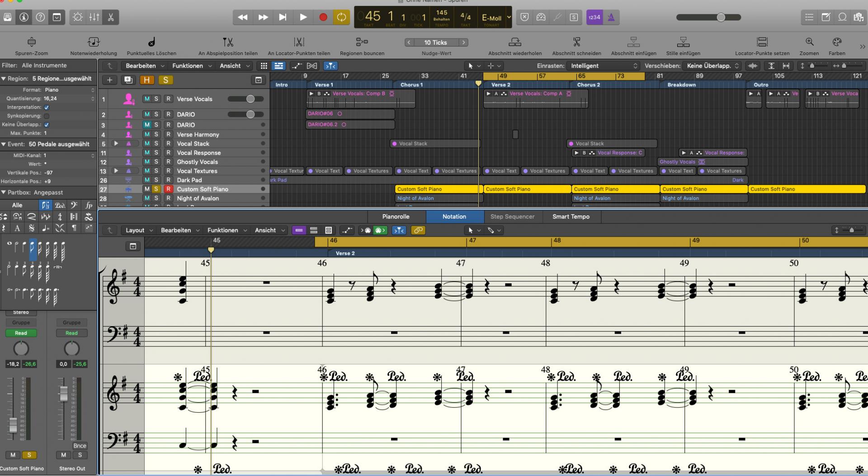
Task: Click the Spuren-Zoom toolbar icon
Action: pos(32,42)
